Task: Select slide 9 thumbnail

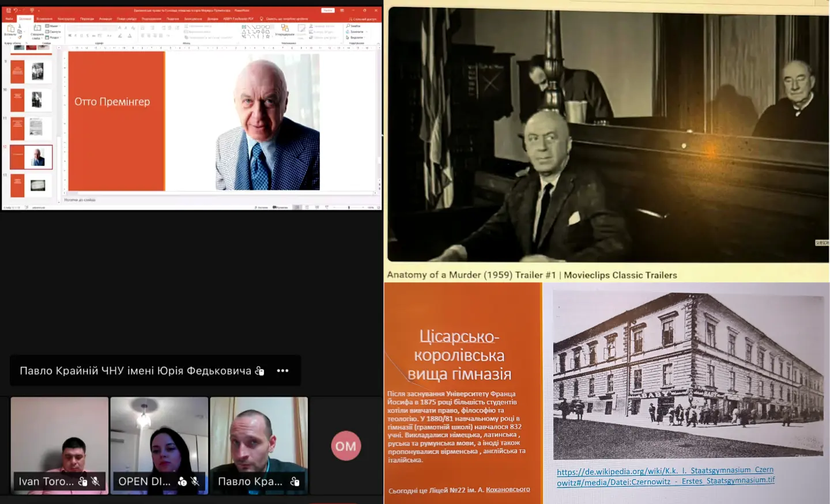Action: tap(31, 72)
